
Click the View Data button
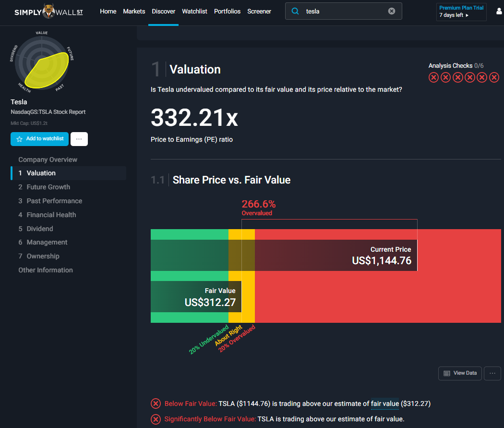[x=460, y=373]
